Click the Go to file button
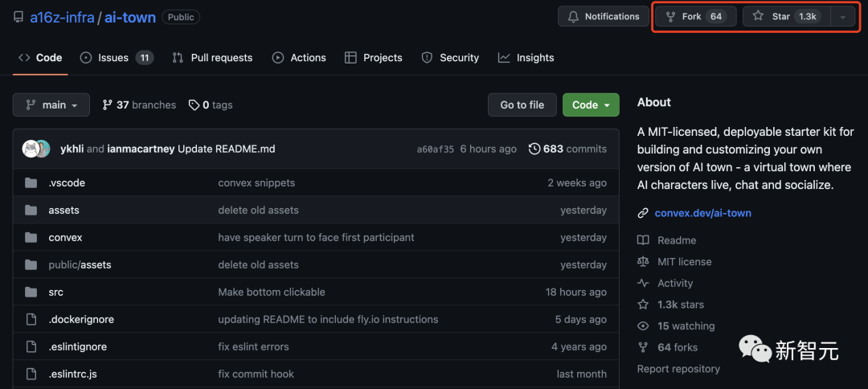 point(522,104)
